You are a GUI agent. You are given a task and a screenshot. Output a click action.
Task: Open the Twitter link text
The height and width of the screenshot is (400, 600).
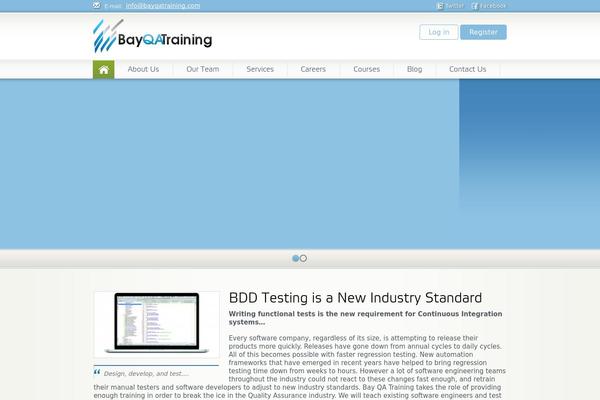click(454, 6)
